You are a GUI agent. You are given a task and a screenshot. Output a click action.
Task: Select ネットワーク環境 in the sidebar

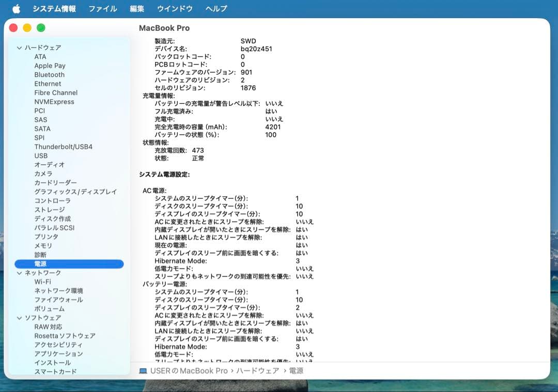[x=59, y=291]
